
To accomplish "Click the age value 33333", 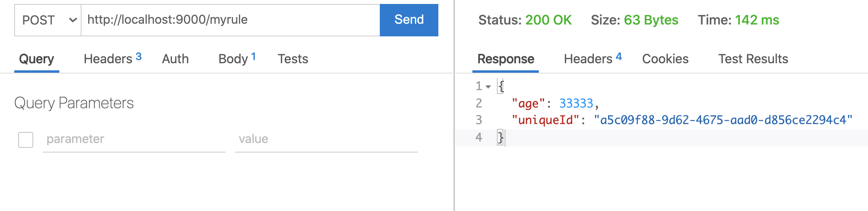I will 576,104.
